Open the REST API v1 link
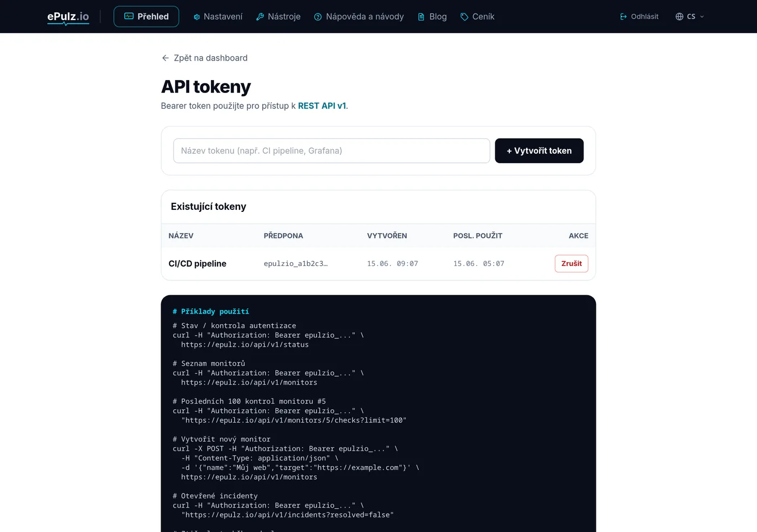Viewport: 757px width, 532px height. tap(322, 106)
